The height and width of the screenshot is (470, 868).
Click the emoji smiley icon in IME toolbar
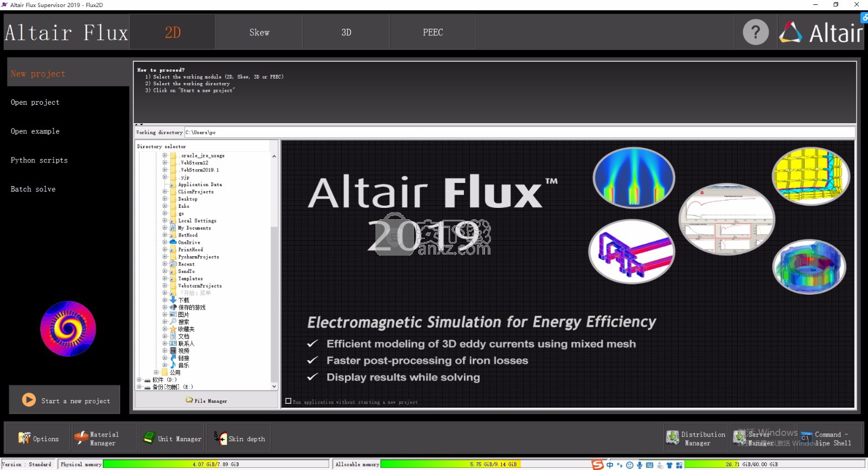pyautogui.click(x=629, y=465)
